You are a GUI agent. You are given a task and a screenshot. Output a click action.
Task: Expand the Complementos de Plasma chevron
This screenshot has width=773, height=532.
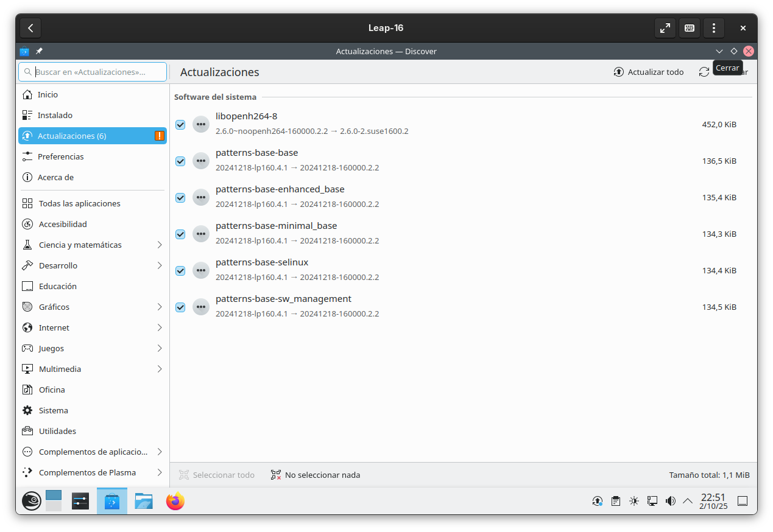click(x=160, y=472)
